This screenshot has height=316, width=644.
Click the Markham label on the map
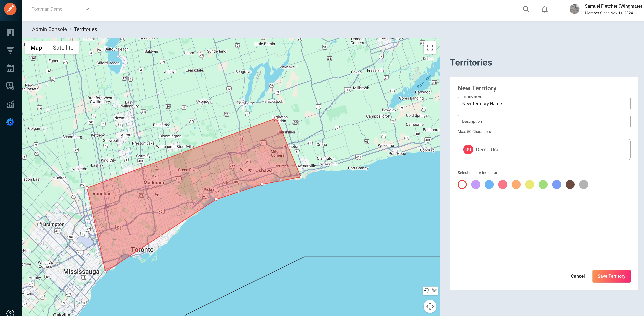[154, 183]
